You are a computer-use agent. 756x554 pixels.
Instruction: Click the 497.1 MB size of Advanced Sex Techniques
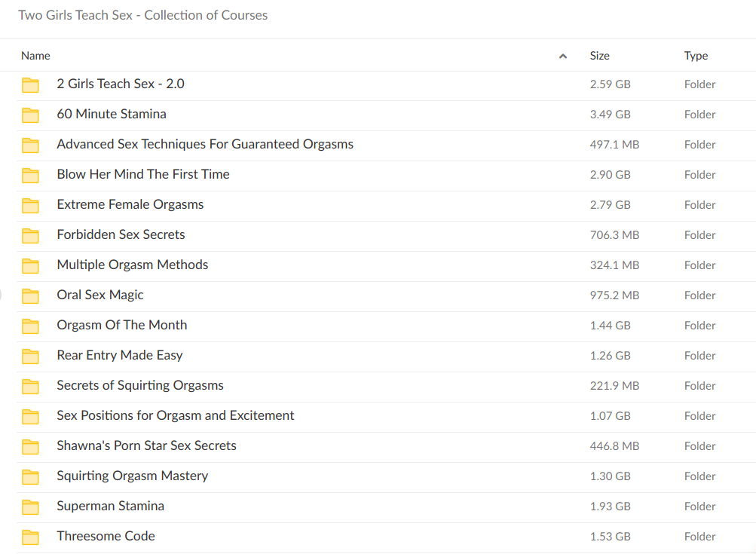(614, 145)
